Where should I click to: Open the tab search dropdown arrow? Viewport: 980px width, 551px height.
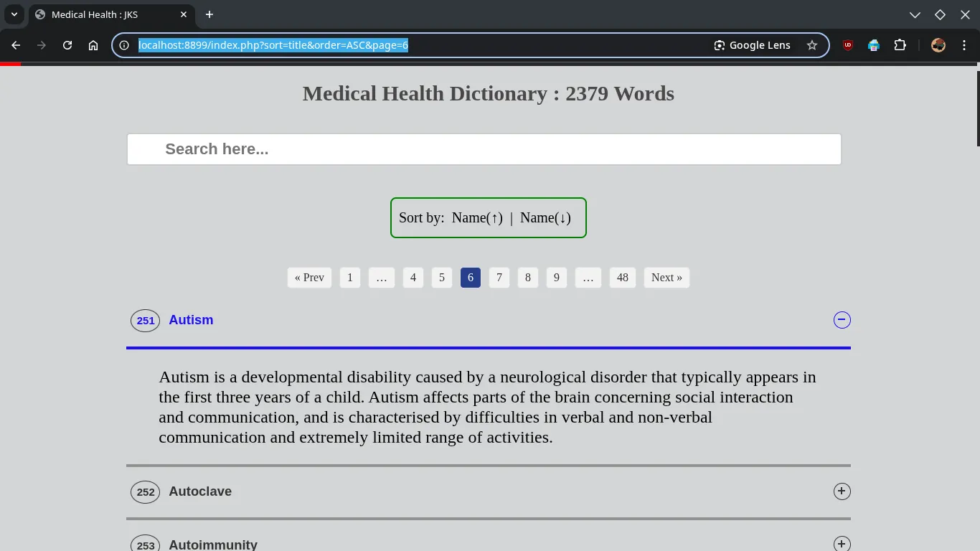(x=14, y=14)
